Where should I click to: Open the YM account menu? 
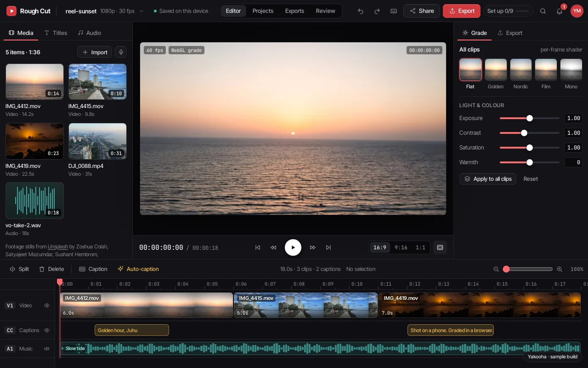click(577, 11)
